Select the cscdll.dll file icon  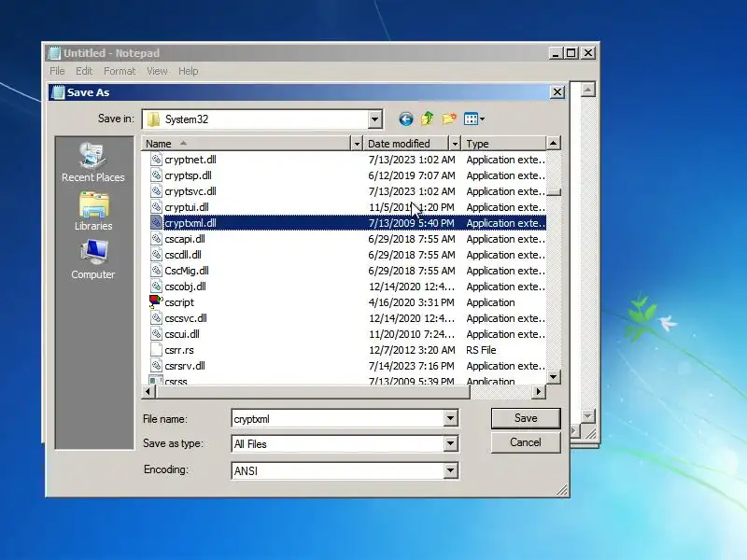156,255
